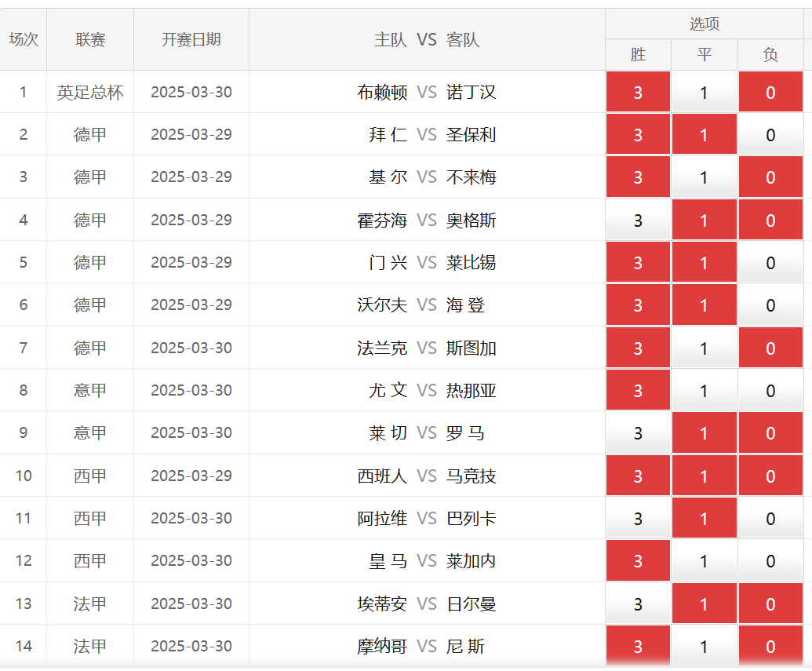Viewport: 812px width, 671px height.
Task: Pick draw (1) for 法兰克 vs 斯图加
Action: pyautogui.click(x=704, y=348)
